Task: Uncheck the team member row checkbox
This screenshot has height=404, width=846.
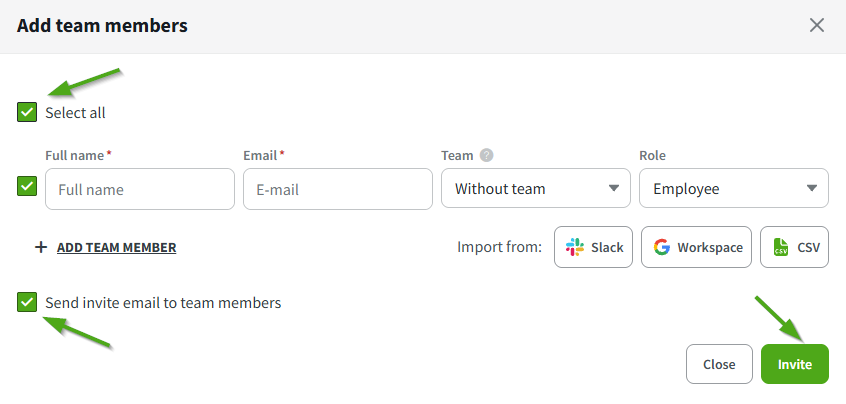Action: pyautogui.click(x=27, y=187)
